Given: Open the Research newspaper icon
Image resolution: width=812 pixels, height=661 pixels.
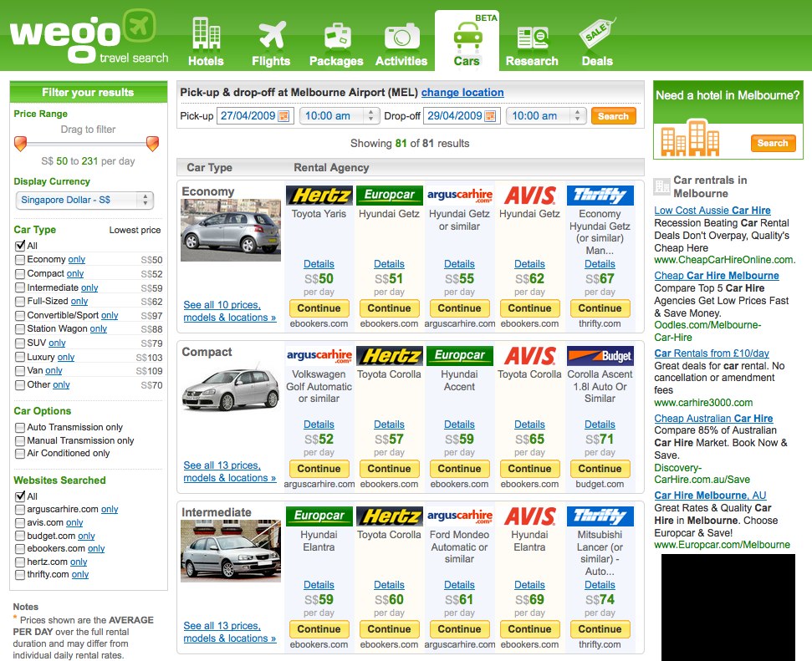Looking at the screenshot, I should [533, 38].
